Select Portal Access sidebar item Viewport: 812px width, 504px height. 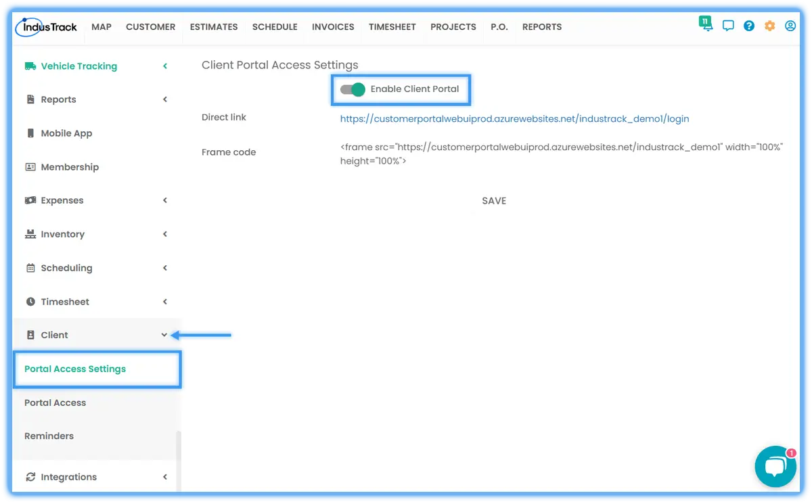tap(55, 403)
